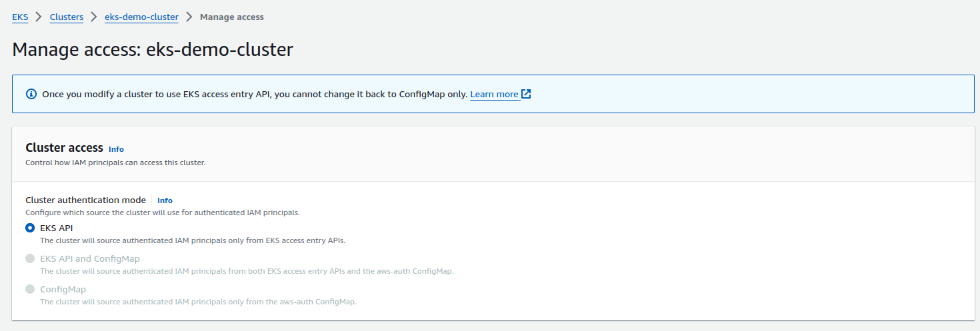980x331 pixels.
Task: Click 'Configure which source the cluster will use' text
Action: tap(163, 213)
